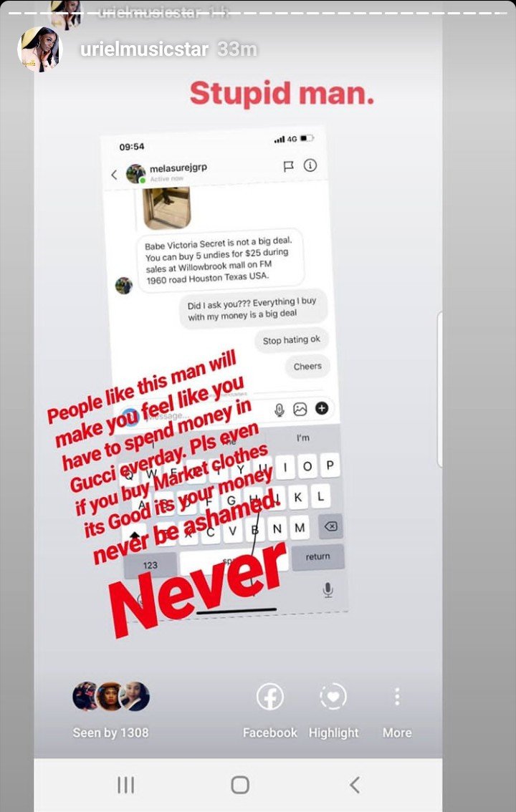
Task: Tap the gallery image icon in message bar
Action: (x=300, y=409)
